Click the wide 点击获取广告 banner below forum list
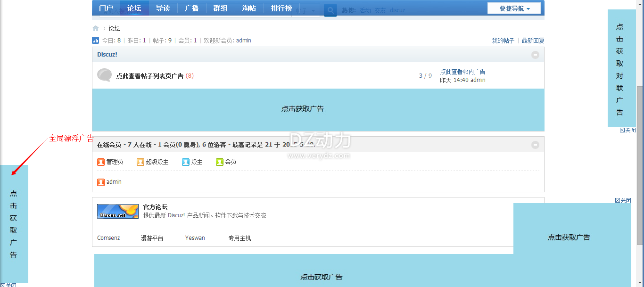The height and width of the screenshot is (287, 644). (x=318, y=109)
